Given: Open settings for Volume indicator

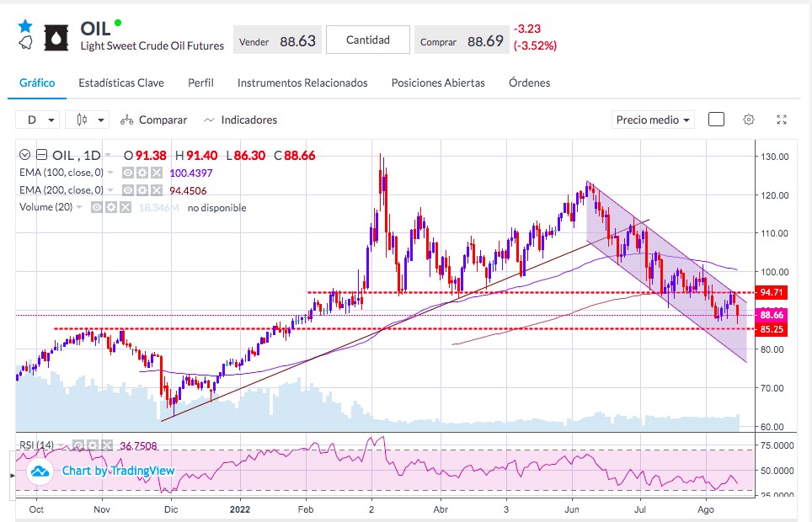Looking at the screenshot, I should pyautogui.click(x=111, y=207).
